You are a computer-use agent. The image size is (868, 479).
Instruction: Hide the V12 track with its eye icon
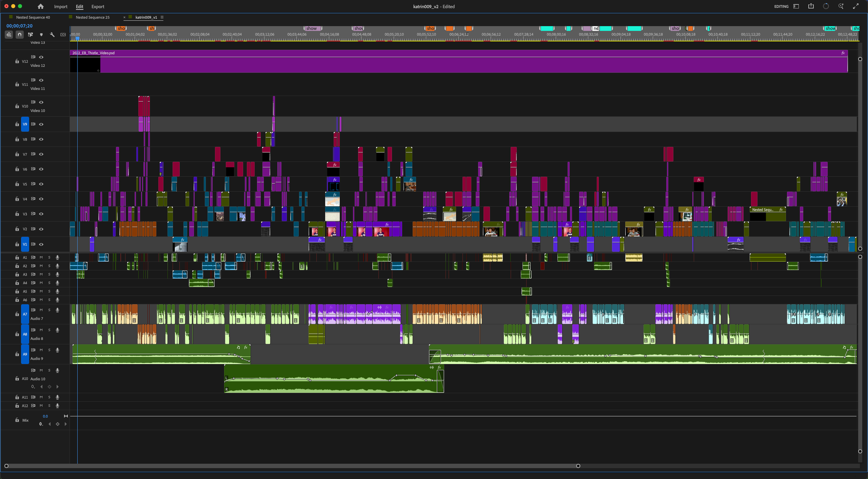point(41,57)
